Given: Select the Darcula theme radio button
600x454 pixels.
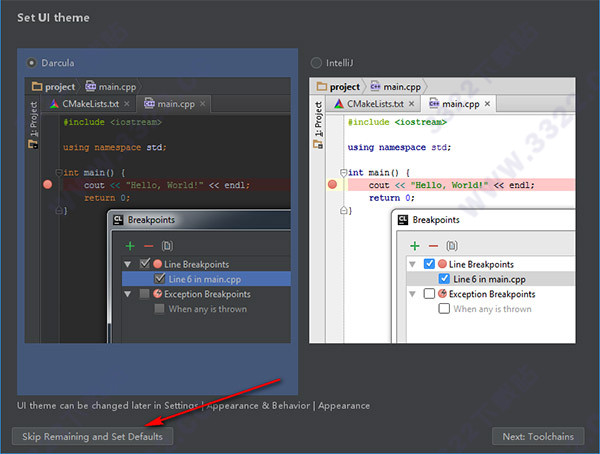Looking at the screenshot, I should (x=33, y=63).
